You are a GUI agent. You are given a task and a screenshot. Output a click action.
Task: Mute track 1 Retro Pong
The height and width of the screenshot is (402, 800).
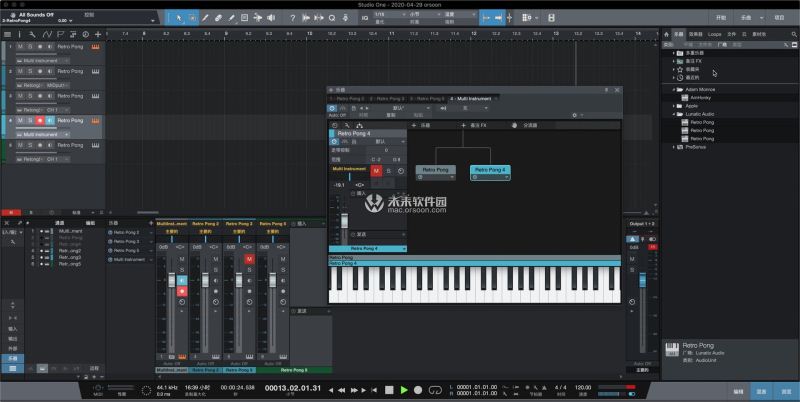(x=20, y=46)
